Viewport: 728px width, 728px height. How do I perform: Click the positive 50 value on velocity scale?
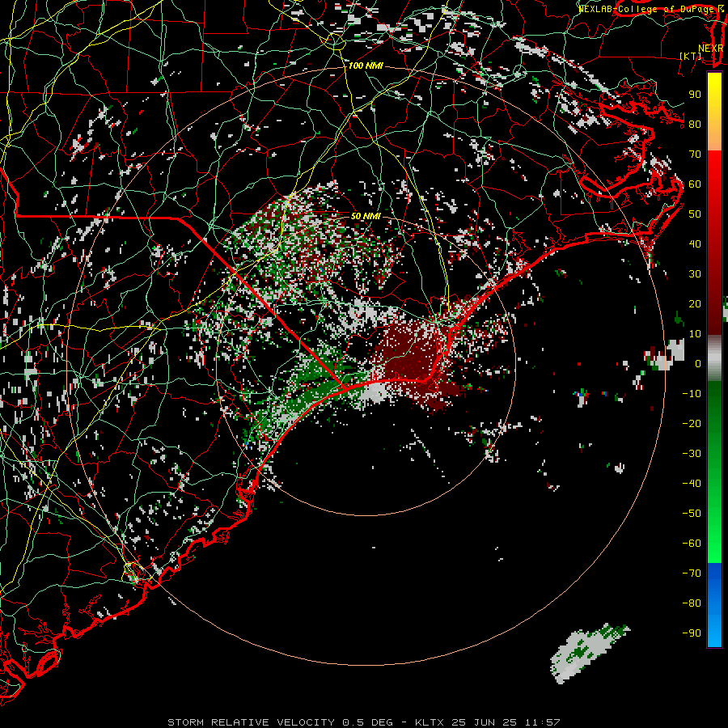(x=695, y=214)
